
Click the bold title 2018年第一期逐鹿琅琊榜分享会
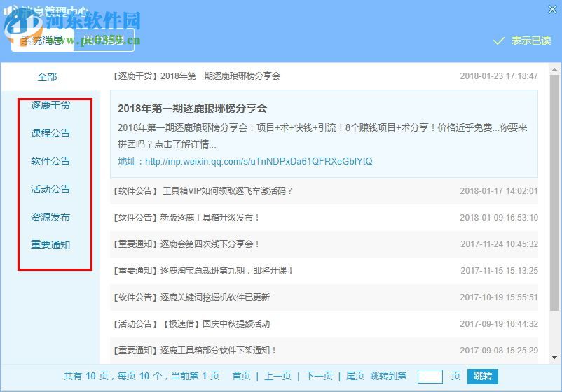click(192, 108)
